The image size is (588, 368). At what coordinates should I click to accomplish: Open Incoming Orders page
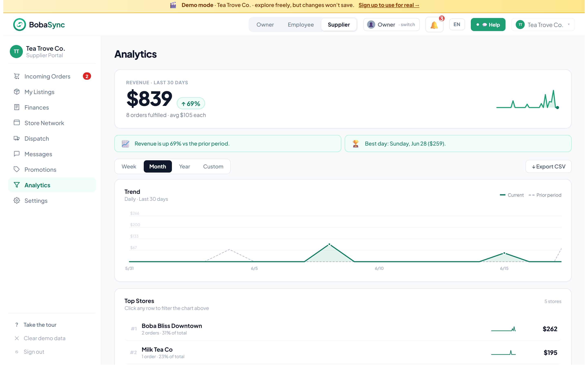point(52,76)
